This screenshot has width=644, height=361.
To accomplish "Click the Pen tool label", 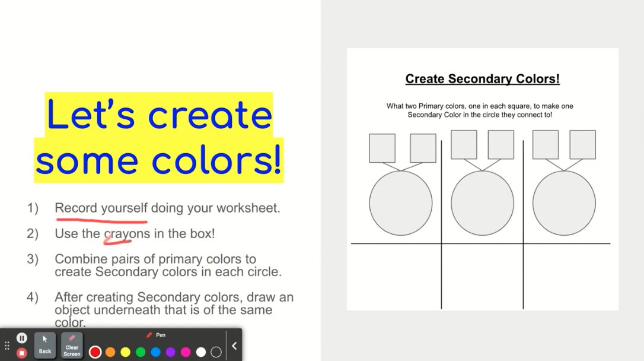I will coord(156,335).
